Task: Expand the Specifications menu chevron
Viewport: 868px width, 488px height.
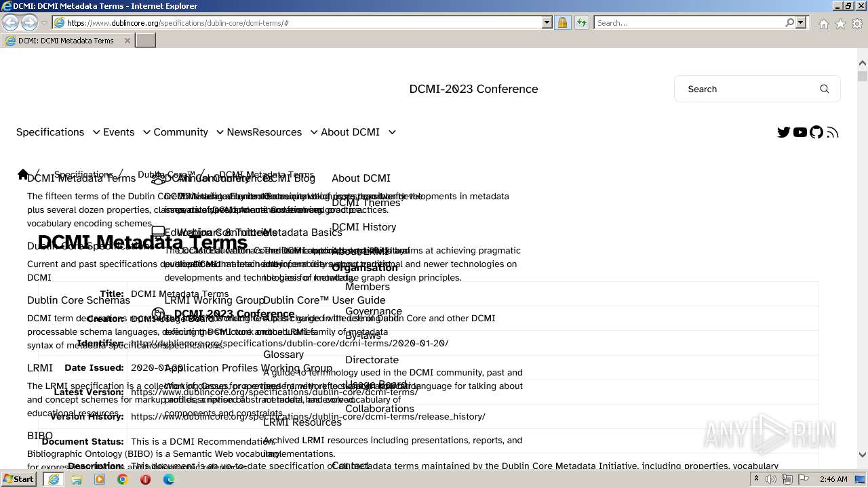Action: pos(96,132)
